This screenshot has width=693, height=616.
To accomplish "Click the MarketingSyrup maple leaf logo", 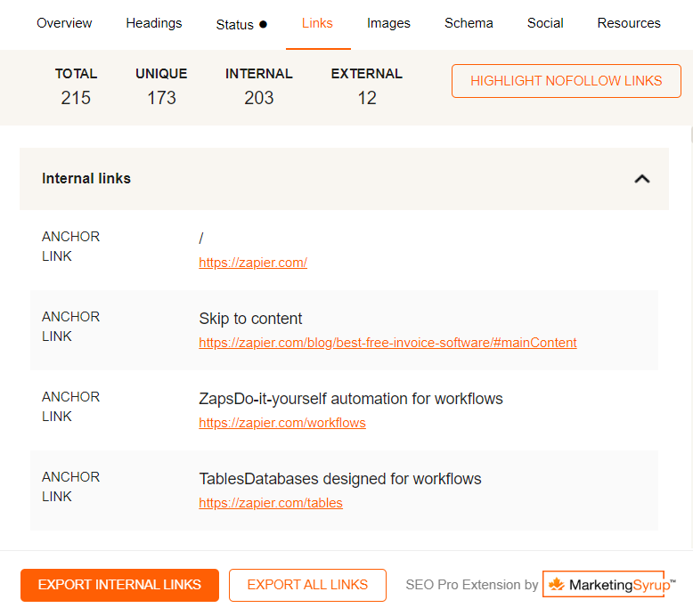I will (557, 585).
